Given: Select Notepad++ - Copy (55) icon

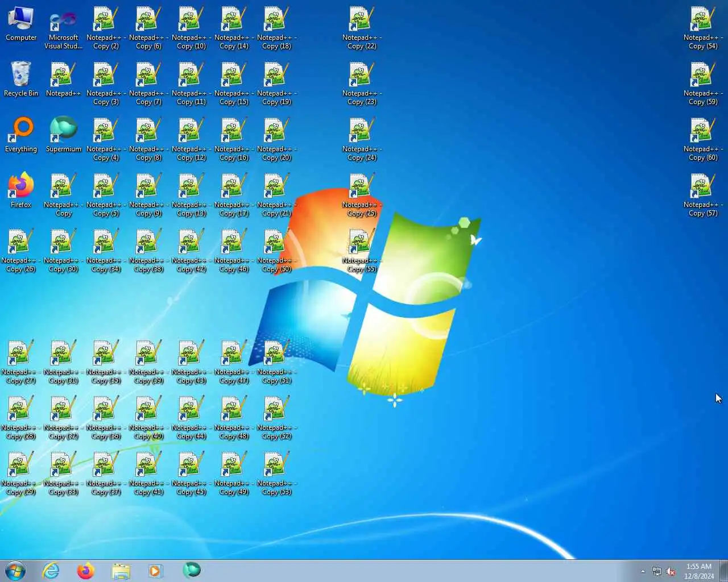Looking at the screenshot, I should [362, 251].
